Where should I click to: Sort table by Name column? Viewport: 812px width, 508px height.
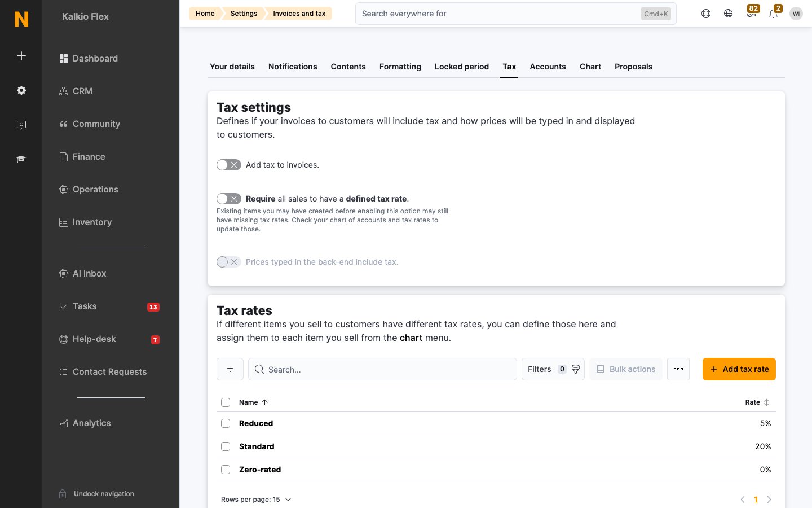click(253, 402)
